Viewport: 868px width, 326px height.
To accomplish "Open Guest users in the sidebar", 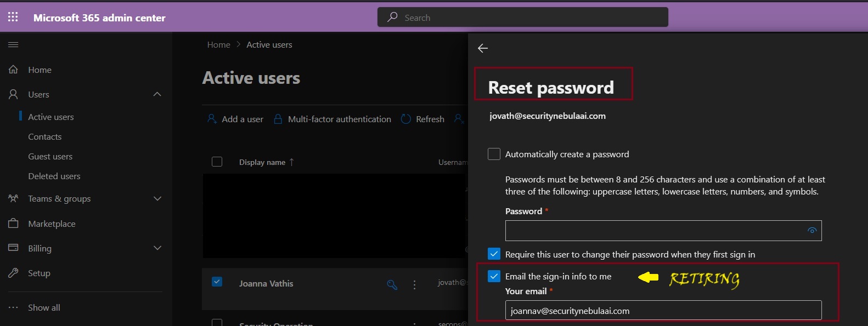I will [x=50, y=156].
